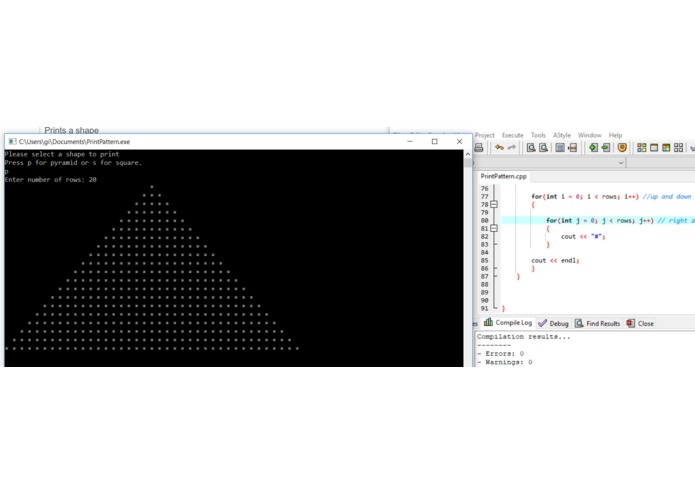Click the Compile & Run icon

pos(666,148)
